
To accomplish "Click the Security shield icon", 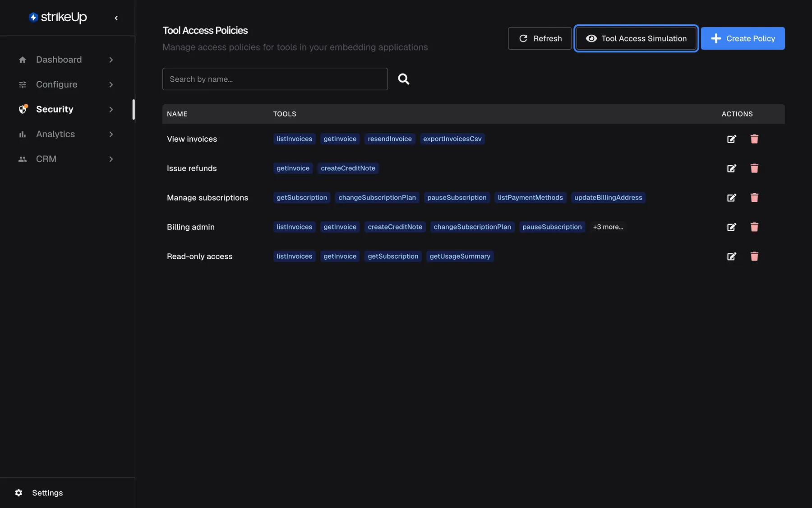I will click(23, 109).
